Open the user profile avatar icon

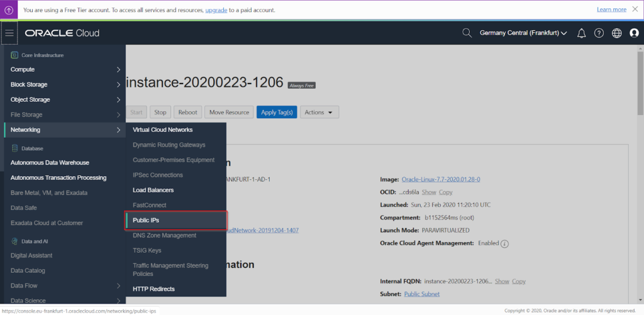point(634,33)
